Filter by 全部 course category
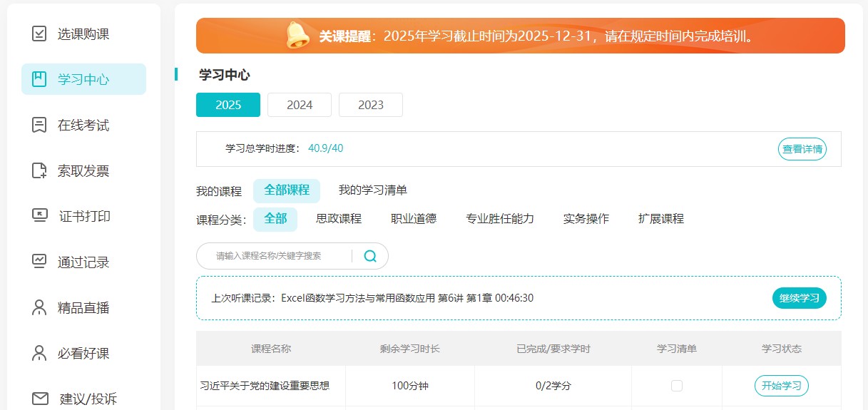Screen dimensions: 868x410 [275, 219]
